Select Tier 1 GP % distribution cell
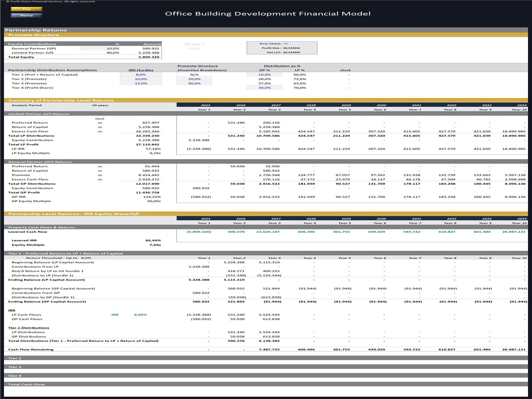The image size is (532, 399). [264, 75]
